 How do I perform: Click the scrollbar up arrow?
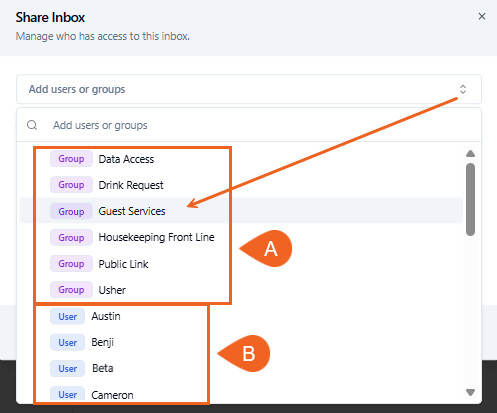pos(470,154)
